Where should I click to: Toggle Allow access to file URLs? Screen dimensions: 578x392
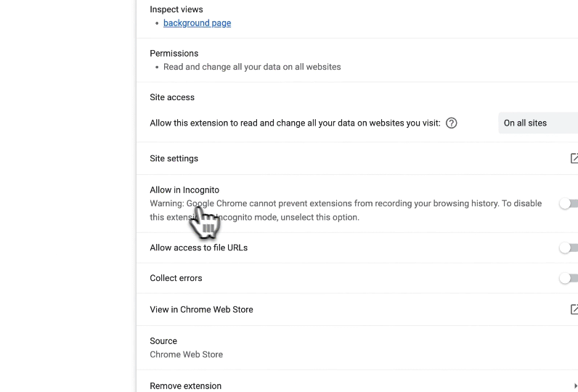[569, 248]
